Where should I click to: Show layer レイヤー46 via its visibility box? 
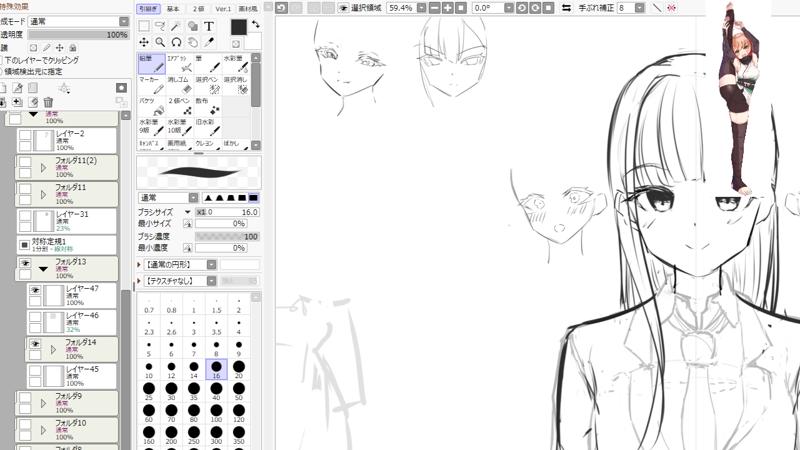[x=35, y=316]
